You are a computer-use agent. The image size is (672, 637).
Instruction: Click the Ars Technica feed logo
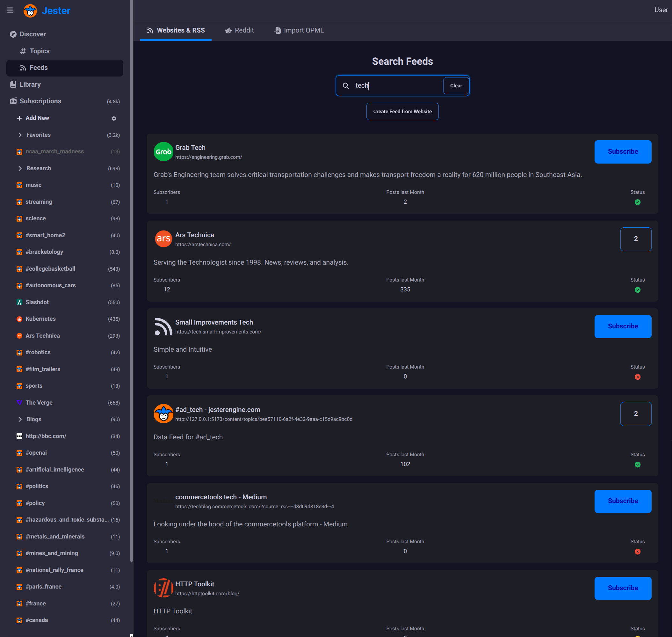pos(163,239)
